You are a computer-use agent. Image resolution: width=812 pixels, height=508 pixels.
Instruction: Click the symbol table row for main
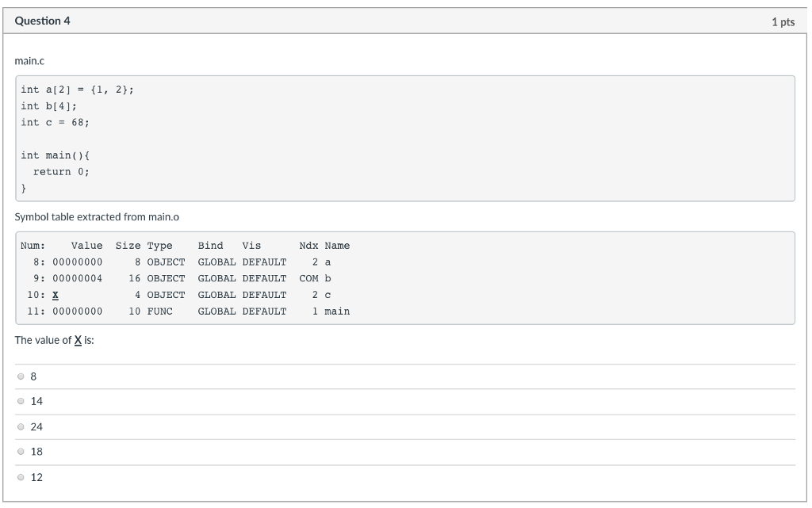point(185,311)
